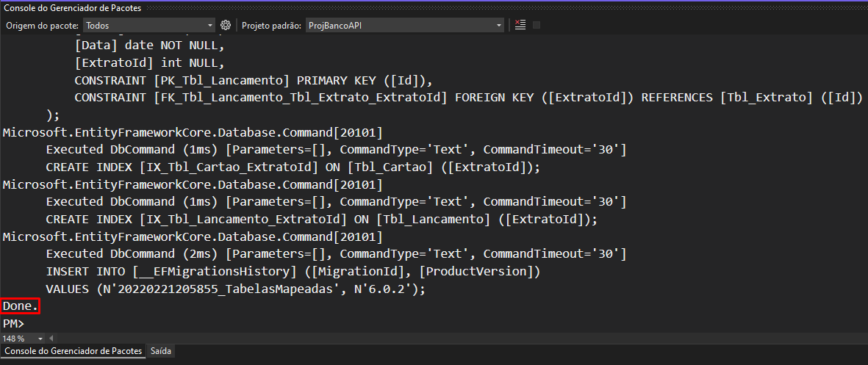
Task: Select the Console do Gerenciador de Pacotes tab
Action: pos(73,351)
